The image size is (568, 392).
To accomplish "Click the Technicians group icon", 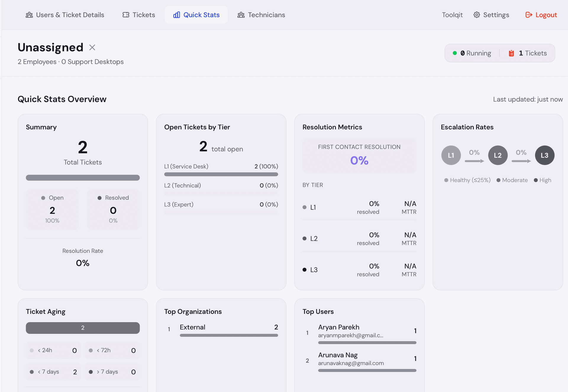I will (x=241, y=14).
